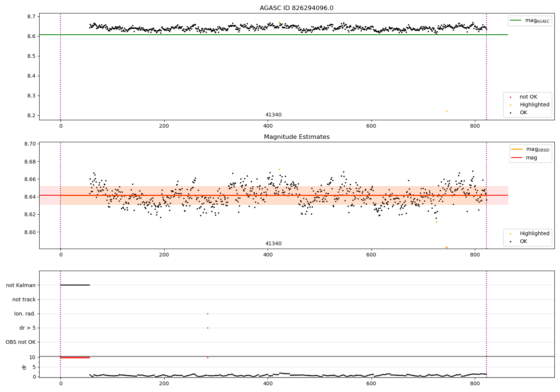Click the 'OBS not OK' axis label
560x392 pixels.
21,342
